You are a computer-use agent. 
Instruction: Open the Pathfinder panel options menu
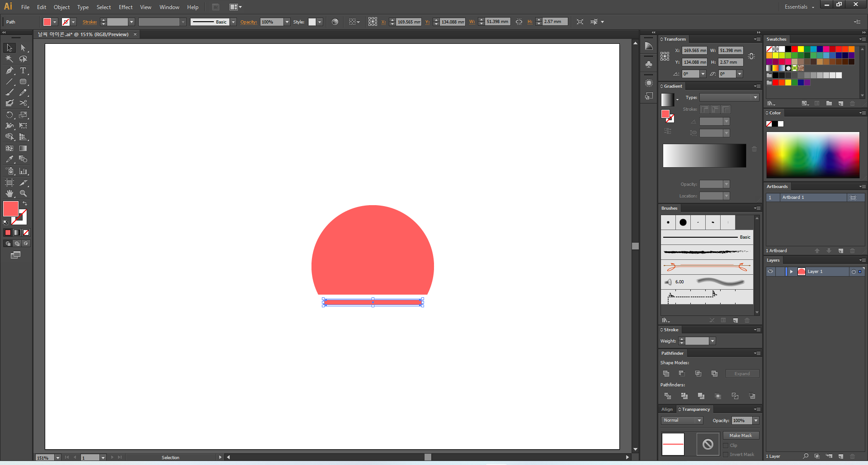(x=758, y=353)
